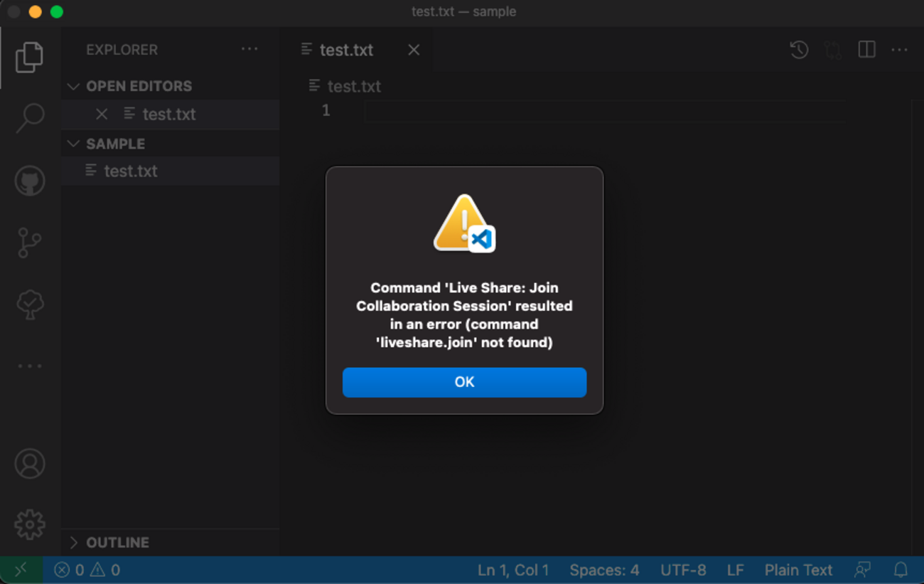Open remote window indicator in status bar

21,570
